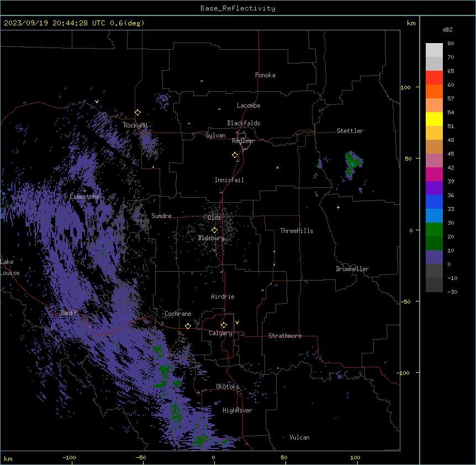Click the 45 value in dBZ legend

pos(451,154)
